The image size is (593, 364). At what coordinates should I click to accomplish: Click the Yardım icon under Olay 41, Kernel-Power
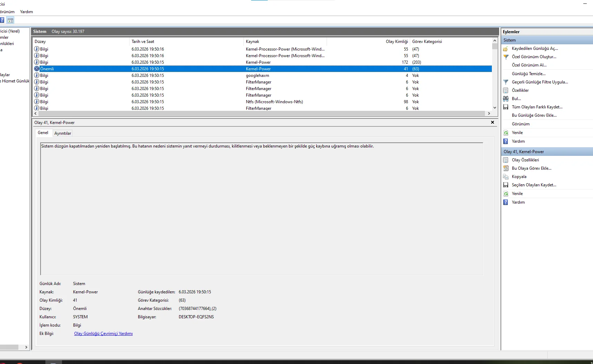(506, 202)
